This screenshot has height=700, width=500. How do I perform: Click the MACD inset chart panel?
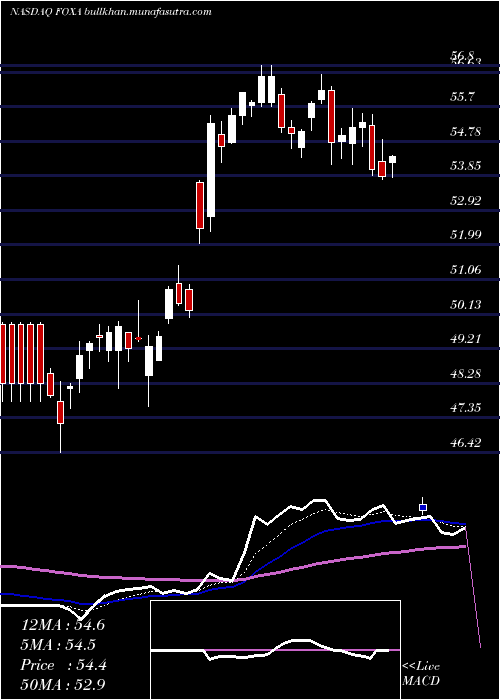click(x=275, y=650)
